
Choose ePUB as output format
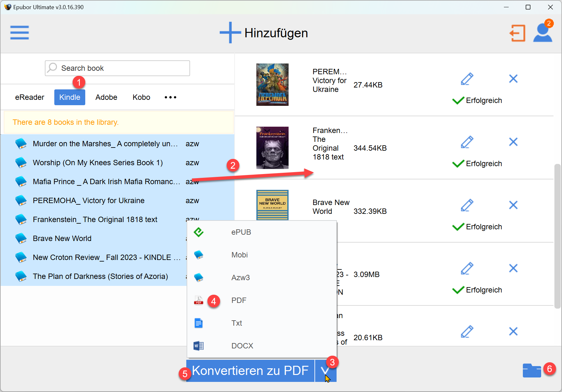pyautogui.click(x=262, y=232)
